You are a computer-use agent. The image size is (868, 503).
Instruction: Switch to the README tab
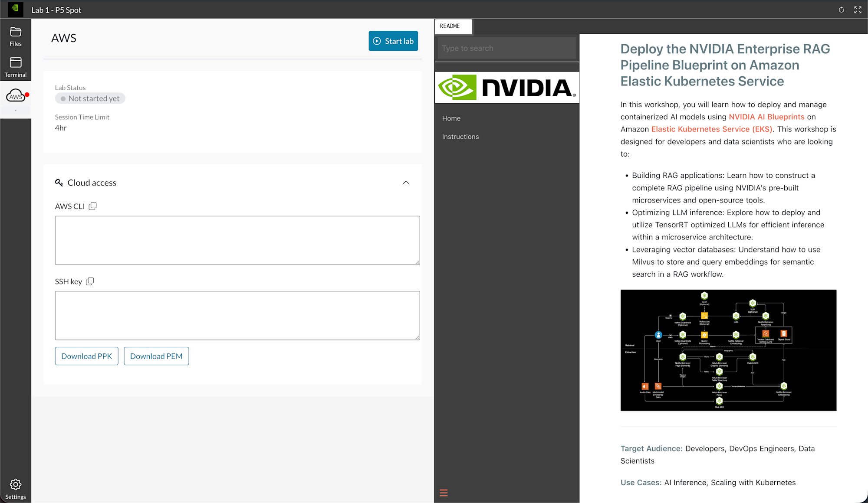453,26
